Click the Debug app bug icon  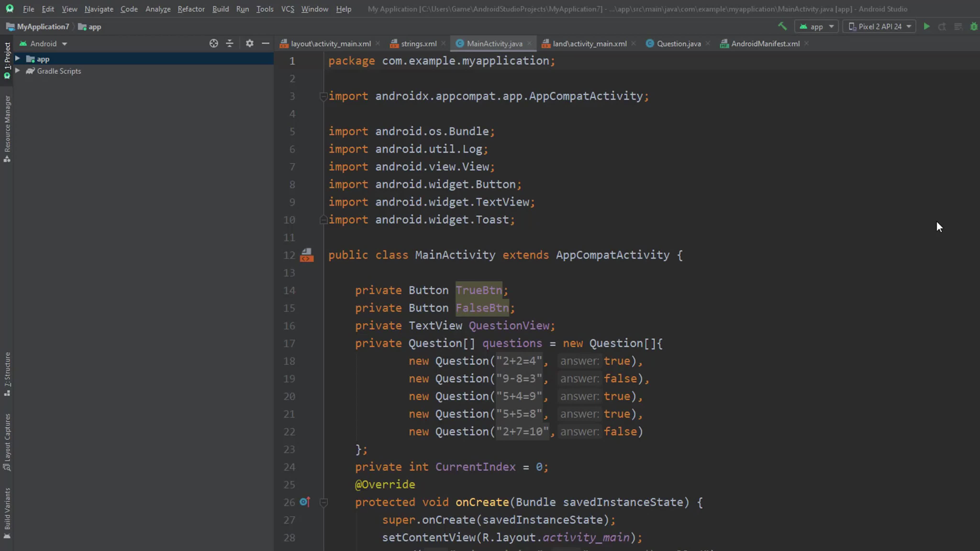(x=974, y=27)
